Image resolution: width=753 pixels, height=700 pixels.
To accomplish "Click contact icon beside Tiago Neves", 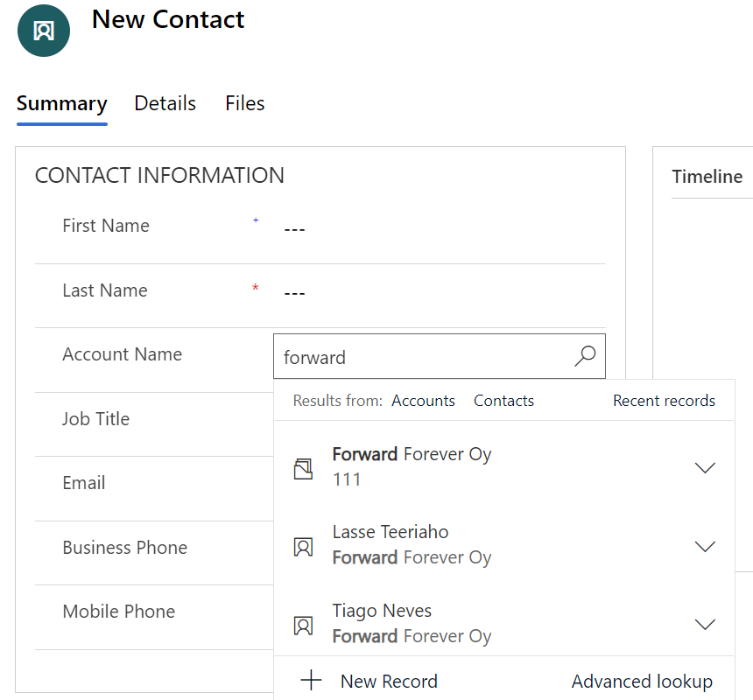I will coord(303,625).
